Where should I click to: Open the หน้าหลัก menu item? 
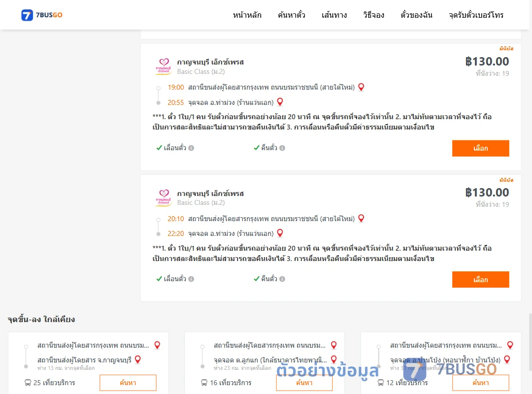[x=247, y=15]
